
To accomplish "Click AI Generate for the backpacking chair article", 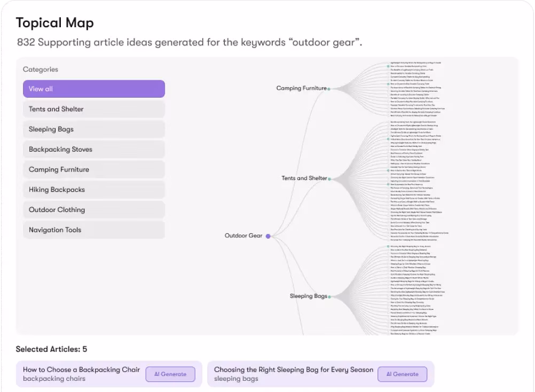I will pyautogui.click(x=171, y=374).
